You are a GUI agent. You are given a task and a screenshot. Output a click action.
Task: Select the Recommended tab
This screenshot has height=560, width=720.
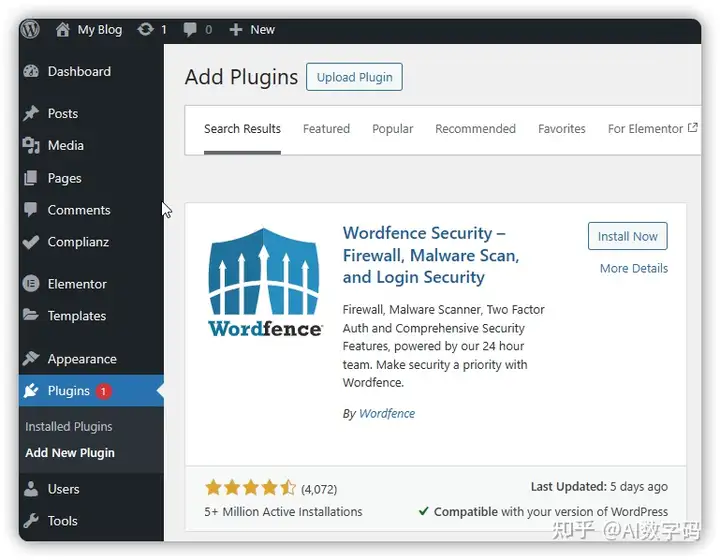475,129
